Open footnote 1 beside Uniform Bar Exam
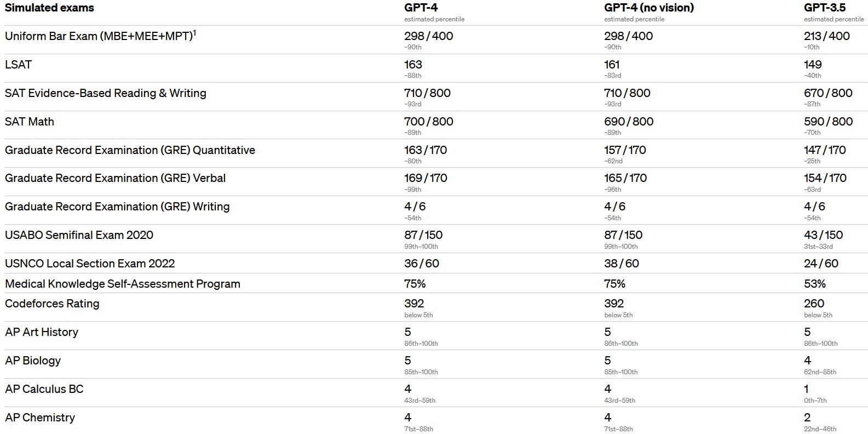Screen dimensions: 868x434 coord(194,33)
